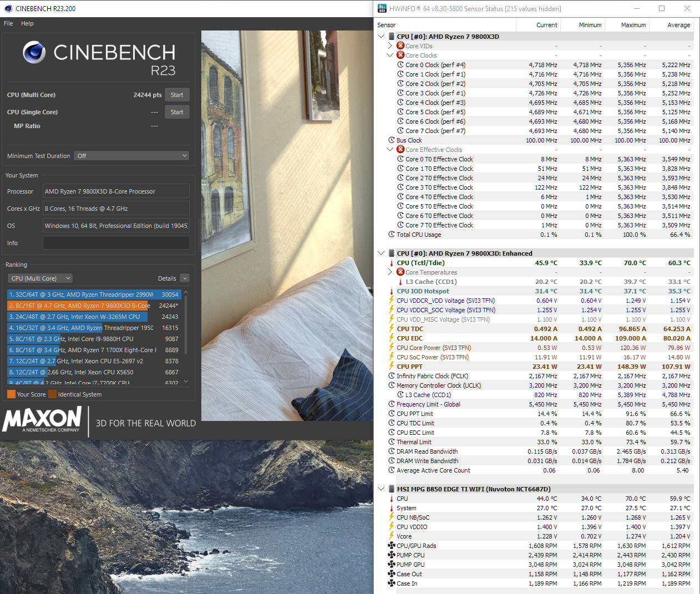The height and width of the screenshot is (594, 700).
Task: Click the red X icon beside Core VIDs
Action: coord(400,46)
